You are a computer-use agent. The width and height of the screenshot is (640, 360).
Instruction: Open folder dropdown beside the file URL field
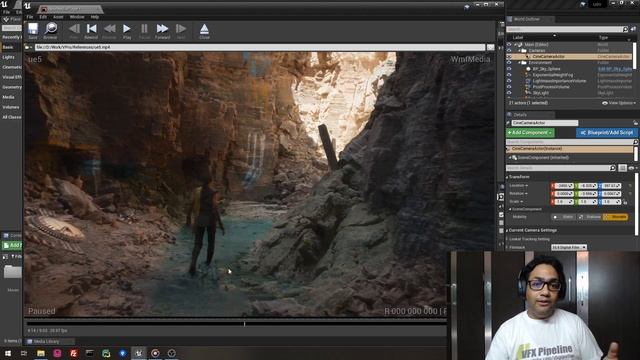(29, 47)
